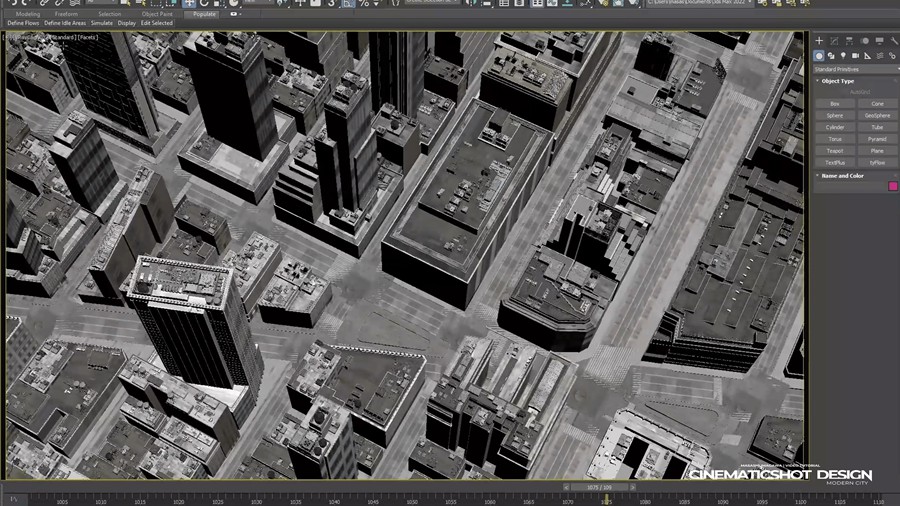Open the Object Paint ribbon tab
This screenshot has width=900, height=506.
158,14
